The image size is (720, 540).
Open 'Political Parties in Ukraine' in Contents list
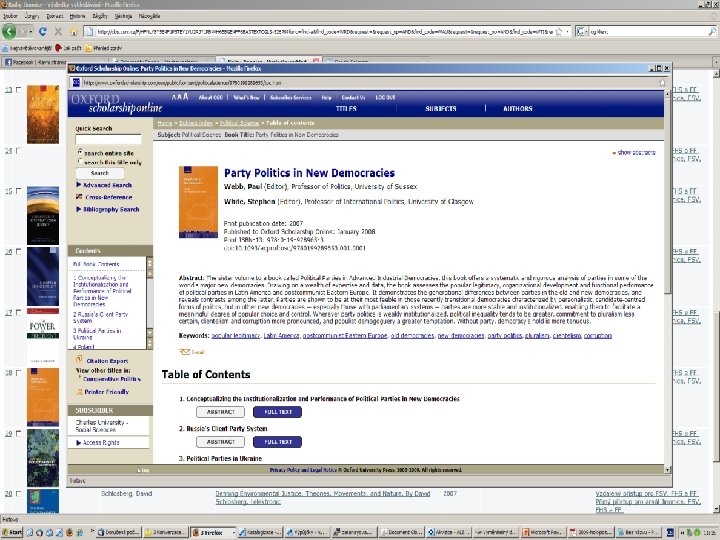coord(97,333)
